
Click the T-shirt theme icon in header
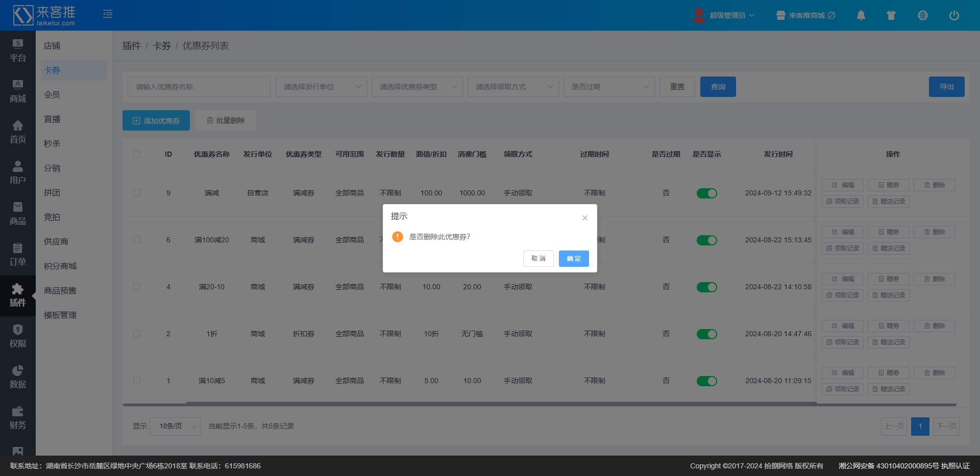tap(891, 15)
